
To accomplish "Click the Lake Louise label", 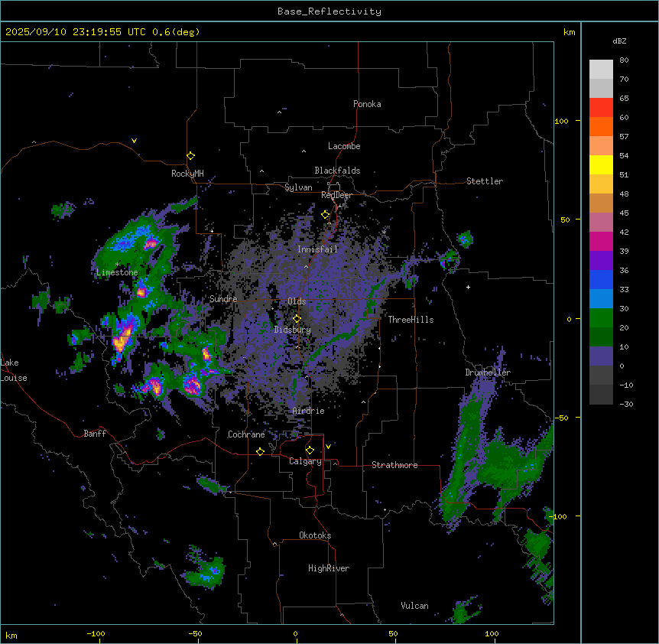I will pos(13,370).
